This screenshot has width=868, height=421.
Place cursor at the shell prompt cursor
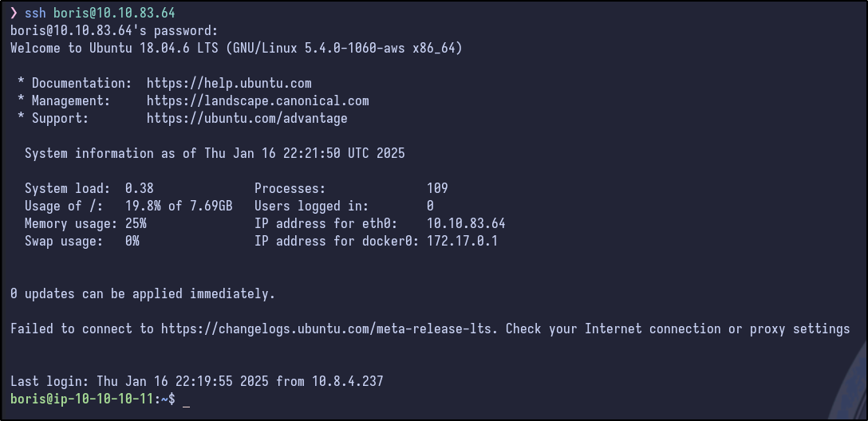tap(186, 399)
